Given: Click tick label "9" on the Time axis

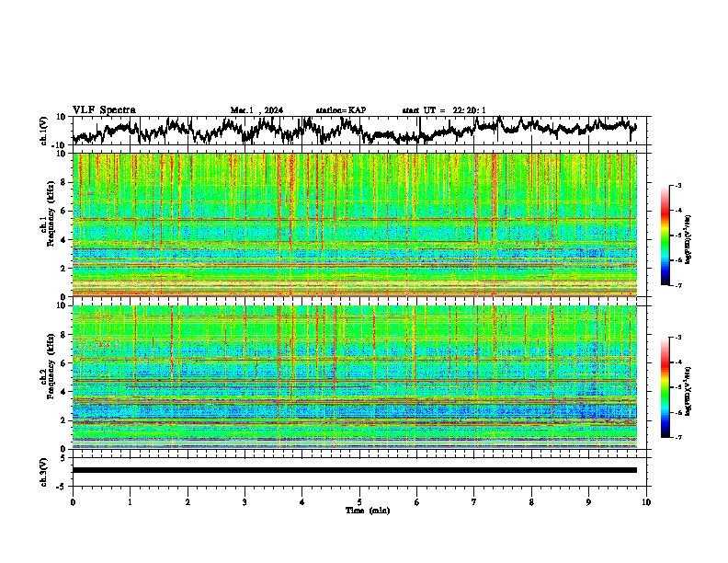Looking at the screenshot, I should tap(588, 502).
